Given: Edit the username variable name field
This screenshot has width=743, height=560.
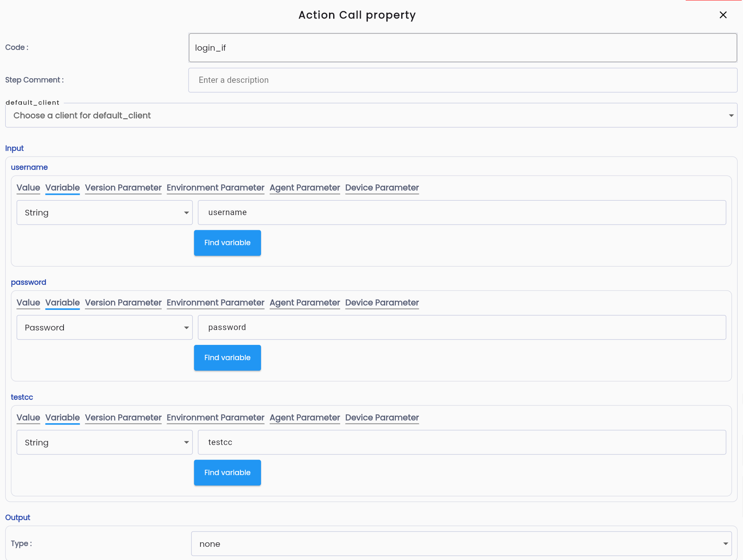Looking at the screenshot, I should pos(462,213).
